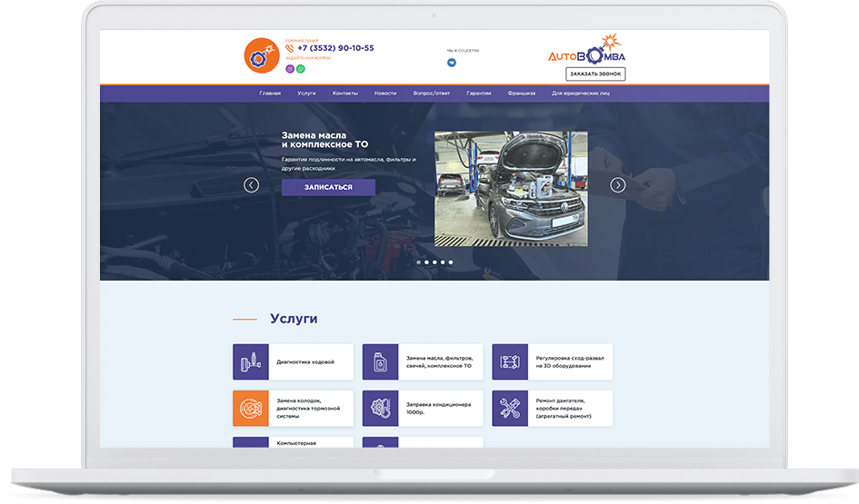
Task: Select the second slider pagination dot
Action: point(426,262)
